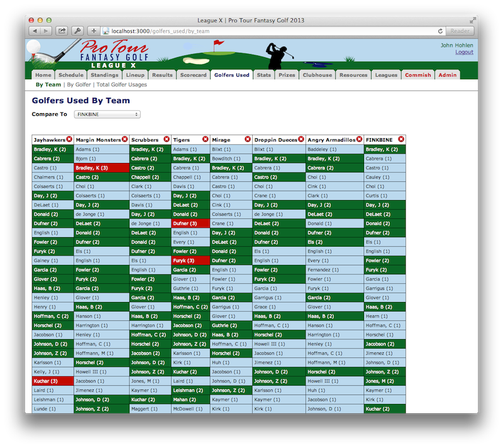Open the Commish tab

coord(417,75)
